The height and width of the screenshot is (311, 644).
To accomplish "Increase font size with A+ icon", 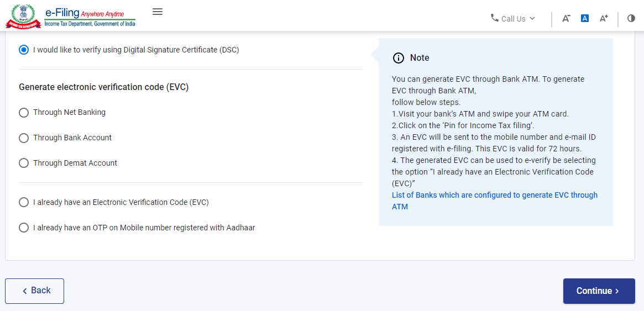I will click(x=604, y=18).
